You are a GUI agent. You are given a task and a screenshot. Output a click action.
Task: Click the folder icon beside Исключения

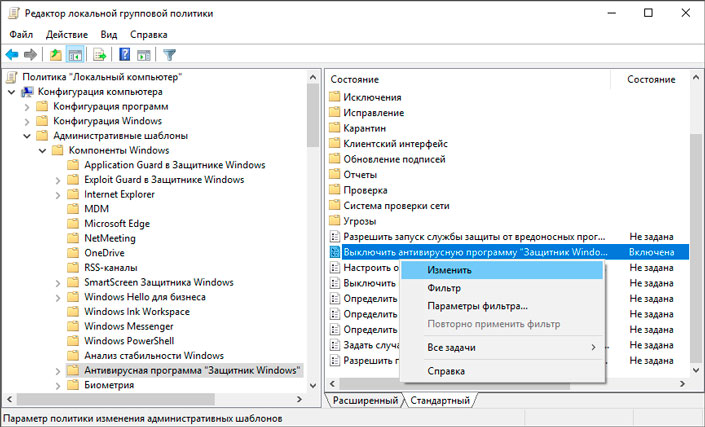coord(335,97)
